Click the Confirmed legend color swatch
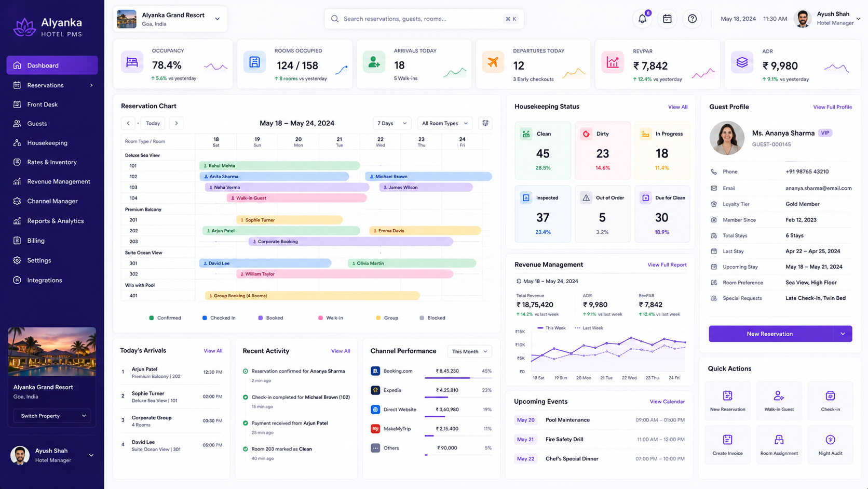The width and height of the screenshot is (868, 489). (x=152, y=318)
